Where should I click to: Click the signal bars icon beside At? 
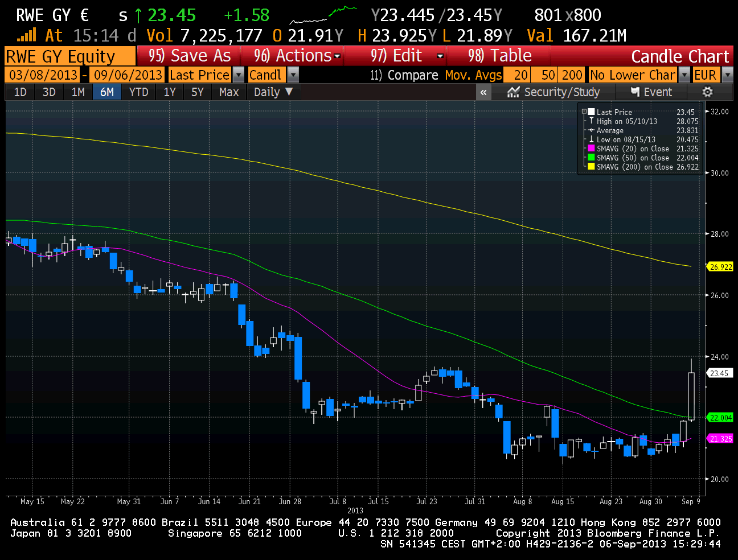pyautogui.click(x=26, y=36)
